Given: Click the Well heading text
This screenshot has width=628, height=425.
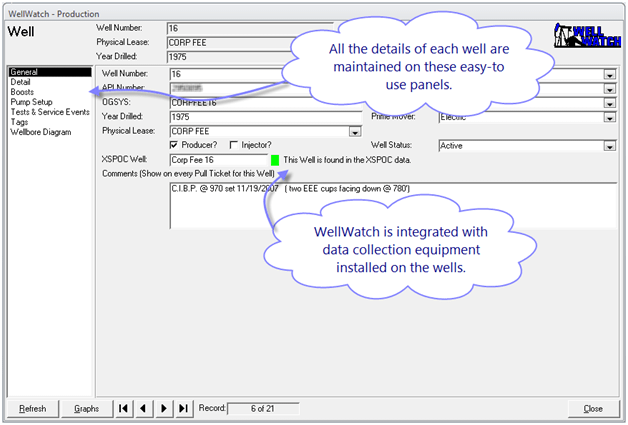Looking at the screenshot, I should point(21,32).
